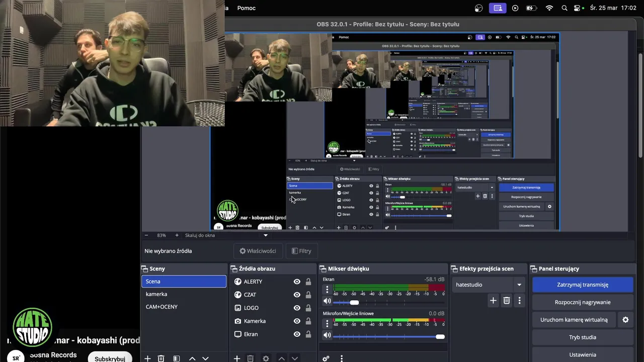
Task: Click the date and time in menu bar
Action: [x=613, y=8]
